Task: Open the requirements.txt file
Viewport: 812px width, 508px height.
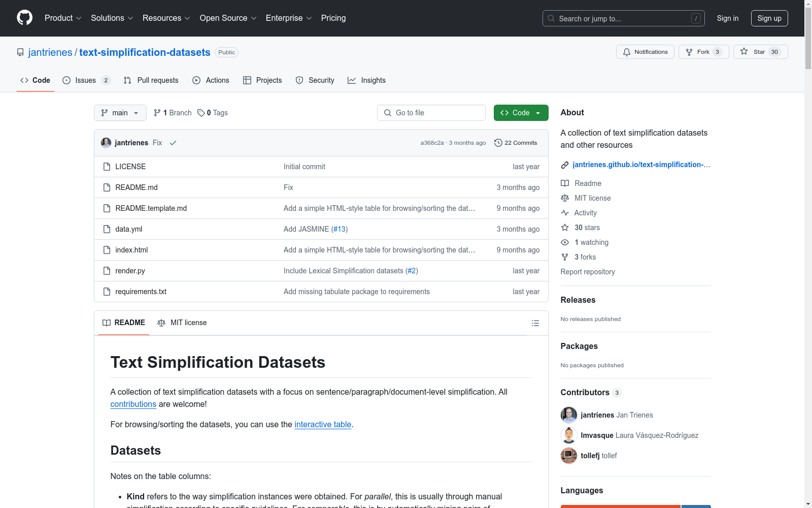Action: pyautogui.click(x=141, y=292)
